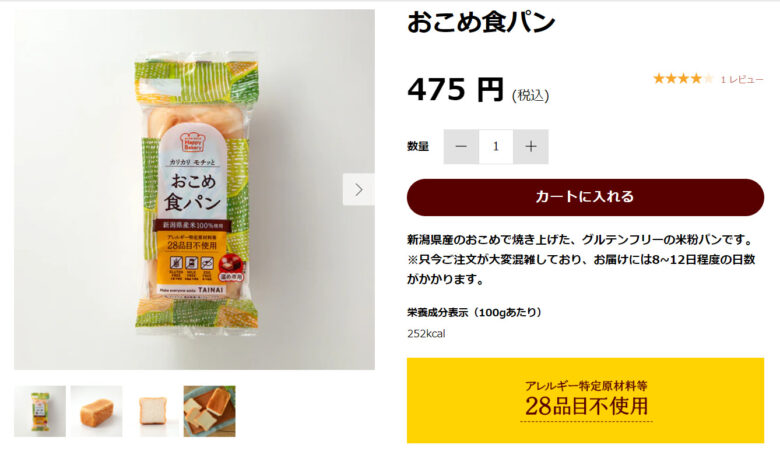
Task: Click the おこめ食パン product title
Action: pos(481,22)
